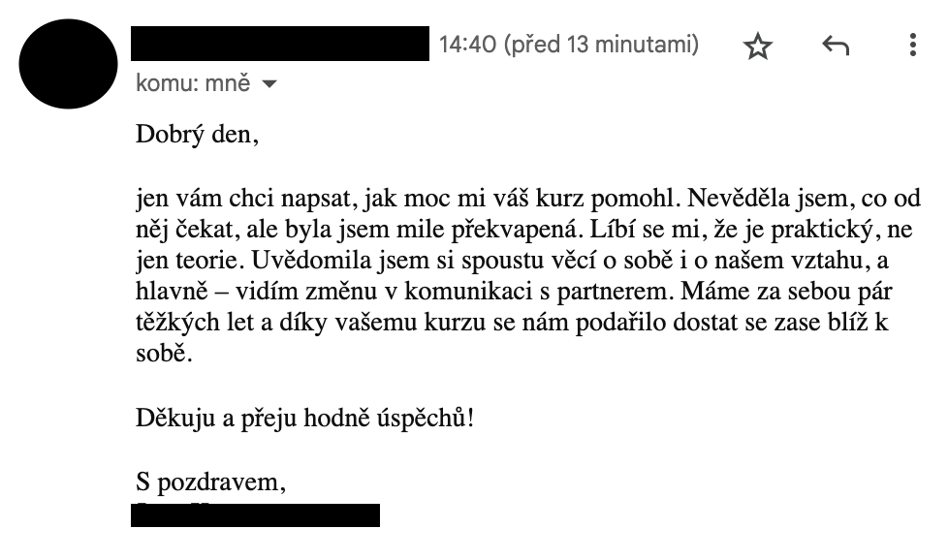The width and height of the screenshot is (948, 560).
Task: Click 'Nevěděla jsem' in the first body line
Action: tap(768, 199)
